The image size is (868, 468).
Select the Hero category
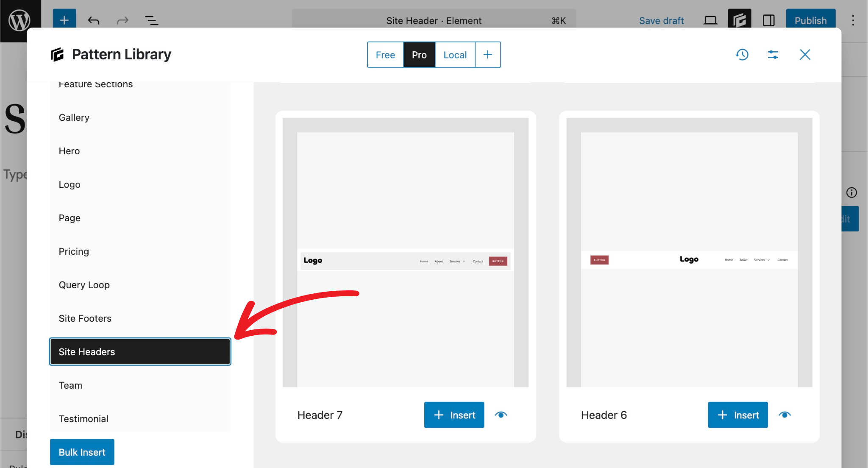pyautogui.click(x=140, y=151)
